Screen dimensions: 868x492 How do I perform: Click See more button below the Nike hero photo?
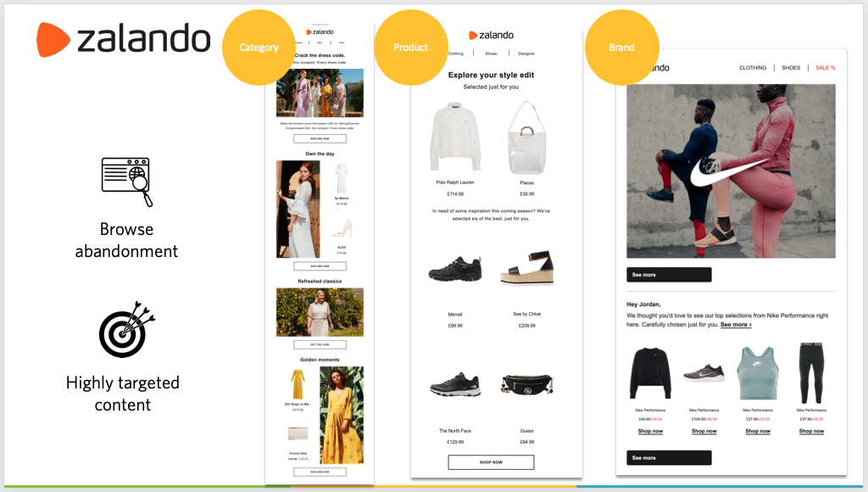coord(669,275)
